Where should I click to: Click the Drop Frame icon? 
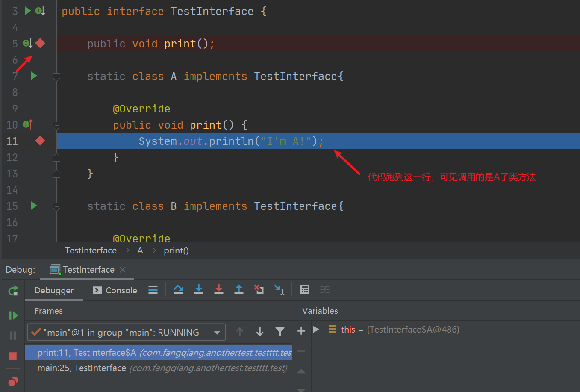[259, 290]
